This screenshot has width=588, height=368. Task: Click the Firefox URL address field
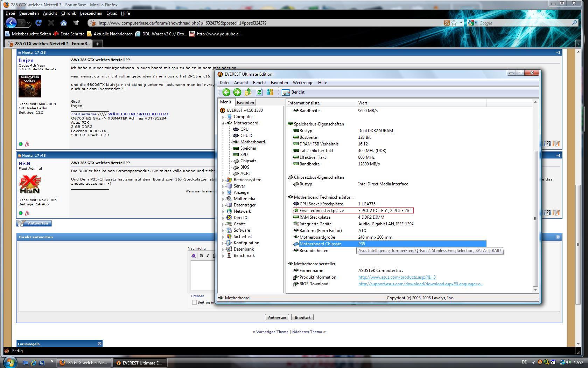(x=269, y=23)
